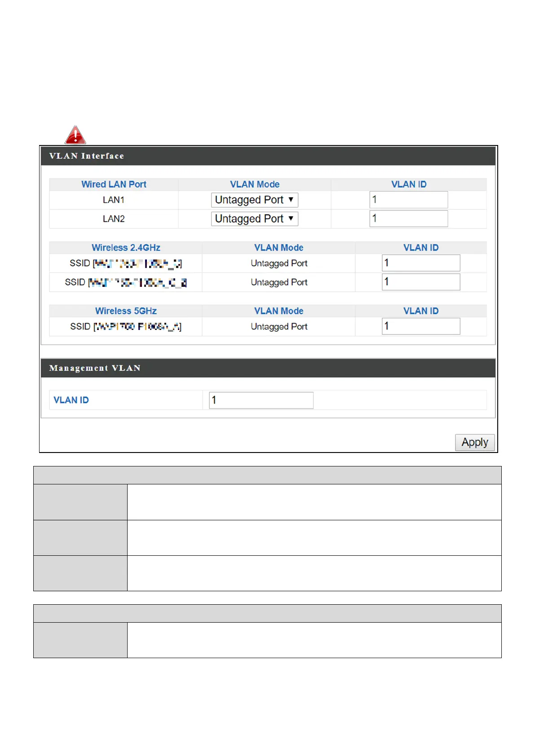Click the second SSID label under Wireless 2.4GHz
Image resolution: width=535 pixels, height=756 pixels.
(x=126, y=282)
